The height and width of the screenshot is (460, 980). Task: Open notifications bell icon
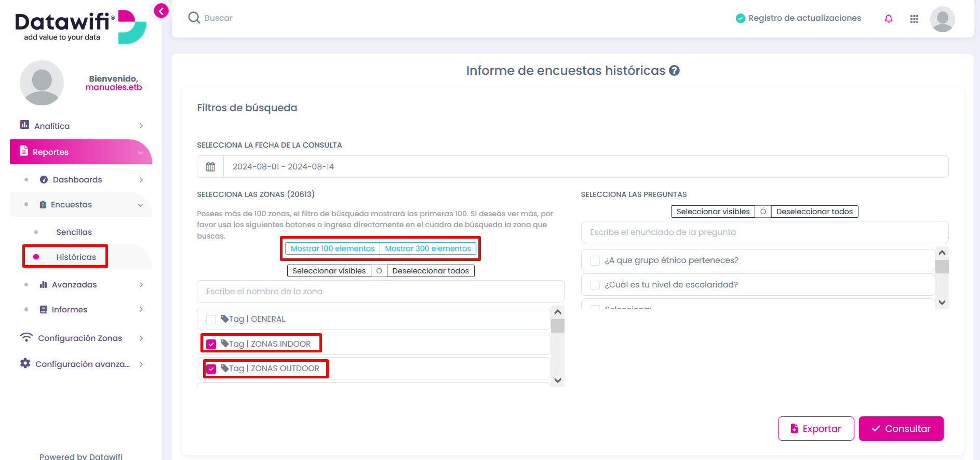click(888, 19)
